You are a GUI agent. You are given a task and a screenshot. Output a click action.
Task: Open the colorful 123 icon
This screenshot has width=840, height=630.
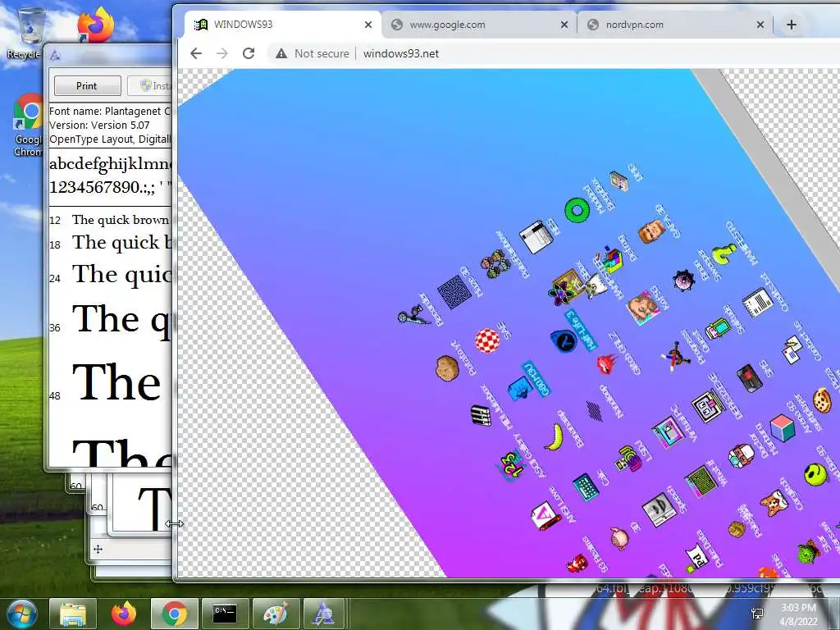[509, 464]
